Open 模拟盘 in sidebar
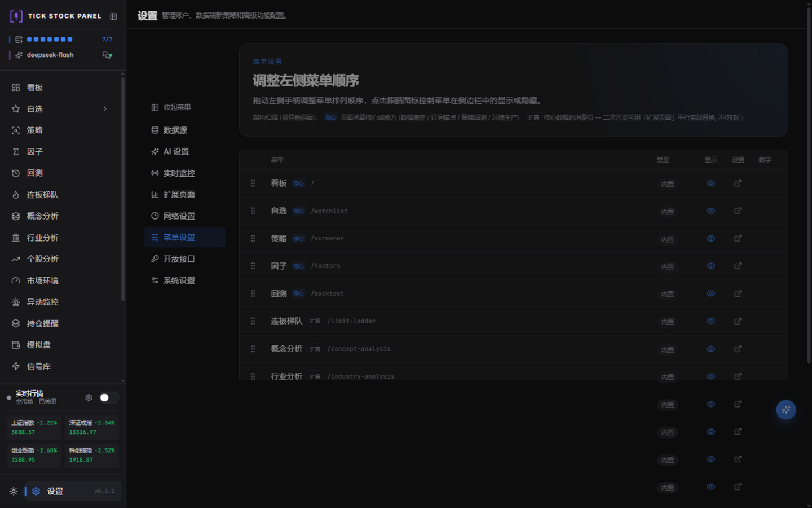Viewport: 812px width, 508px height. coord(61,345)
